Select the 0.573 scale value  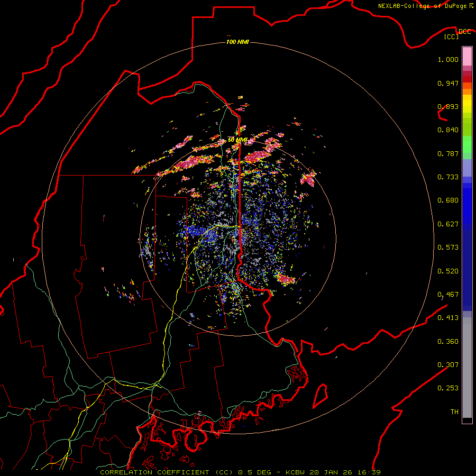(448, 248)
